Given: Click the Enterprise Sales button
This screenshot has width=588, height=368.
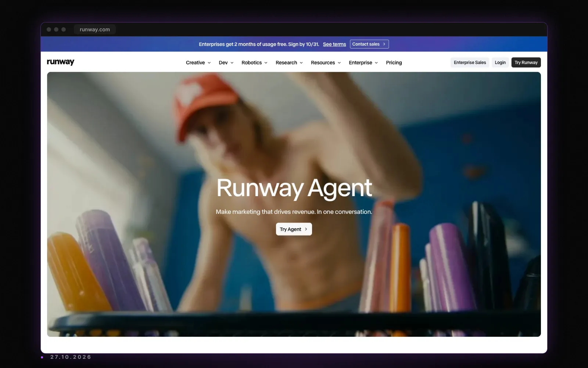Looking at the screenshot, I should pos(470,63).
